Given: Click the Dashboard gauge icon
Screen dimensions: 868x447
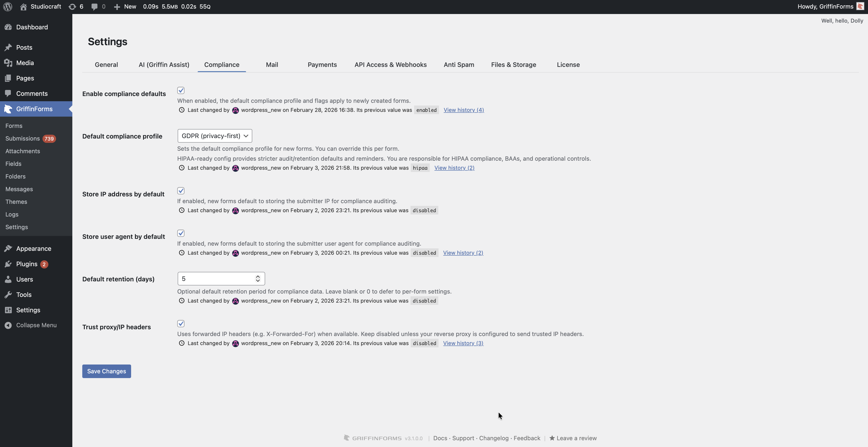Looking at the screenshot, I should point(8,27).
